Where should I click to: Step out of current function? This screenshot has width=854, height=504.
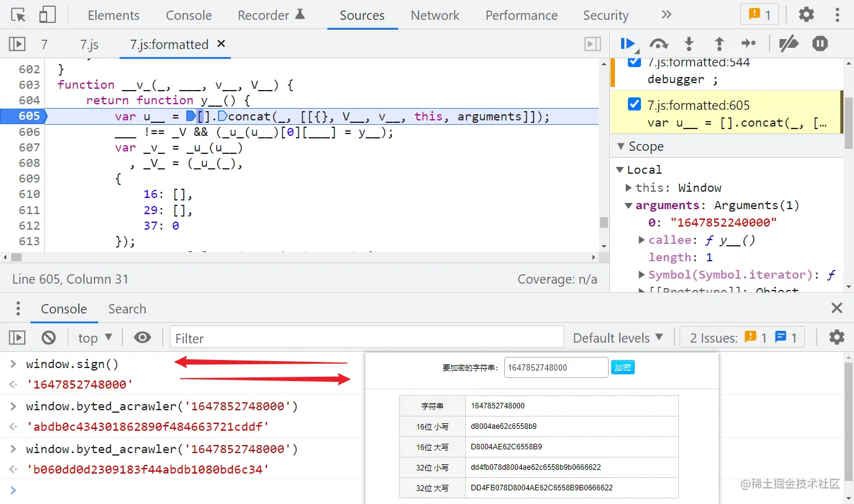pos(719,43)
